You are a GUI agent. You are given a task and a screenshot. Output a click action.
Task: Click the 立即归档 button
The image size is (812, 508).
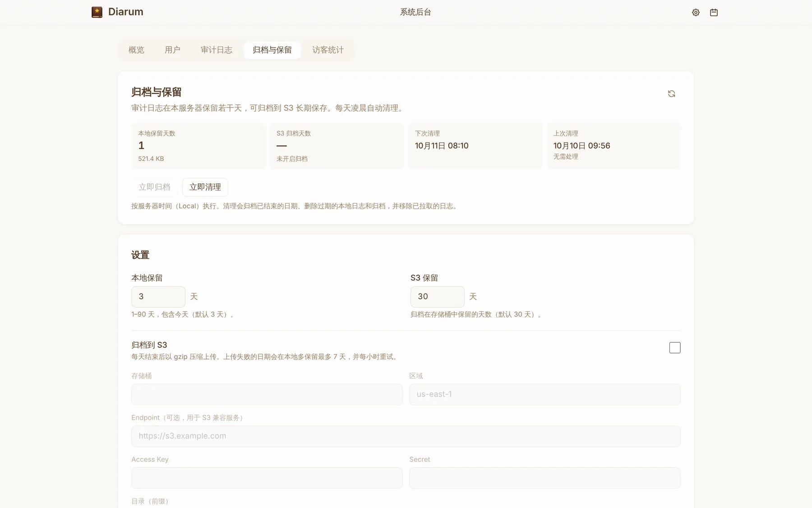pos(155,187)
